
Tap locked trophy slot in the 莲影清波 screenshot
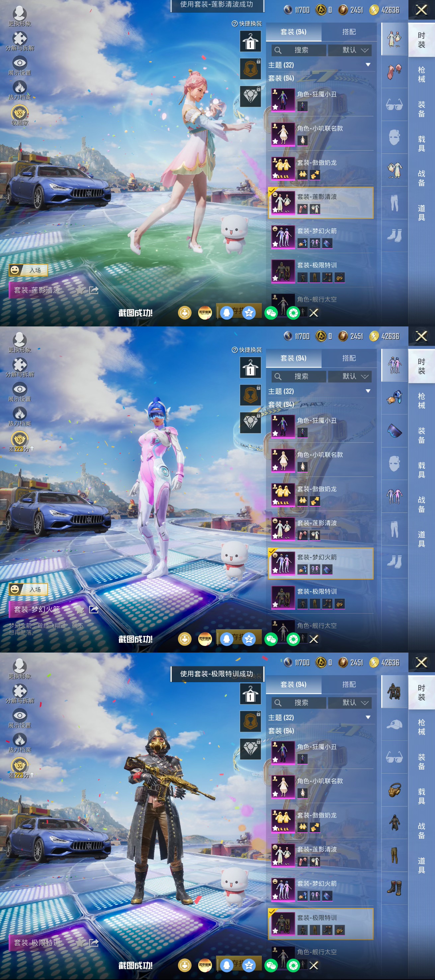[250, 68]
